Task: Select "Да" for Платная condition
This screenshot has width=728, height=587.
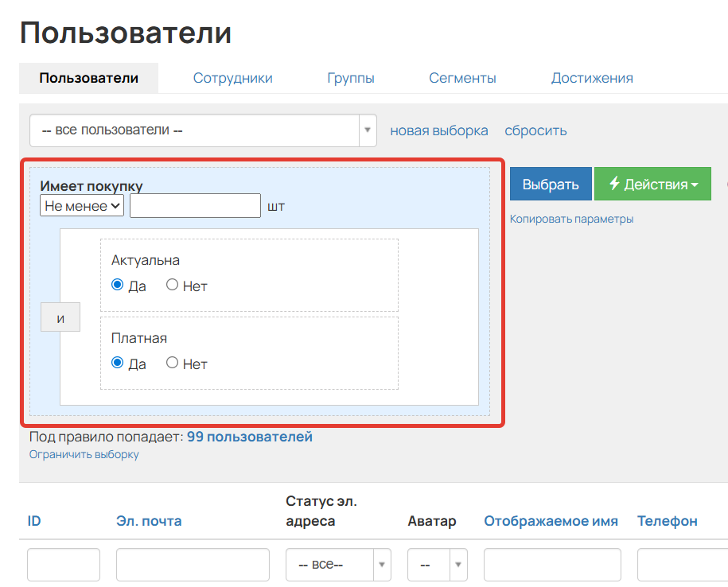Action: pyautogui.click(x=116, y=363)
